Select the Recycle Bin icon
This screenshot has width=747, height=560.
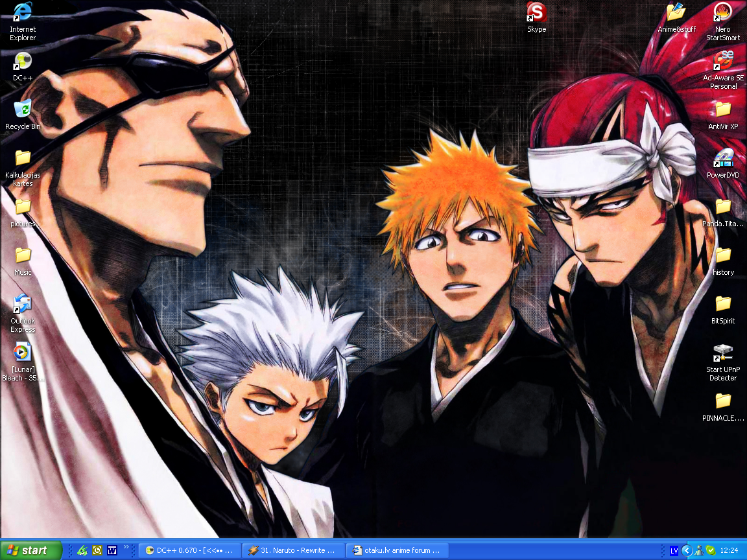tap(23, 114)
